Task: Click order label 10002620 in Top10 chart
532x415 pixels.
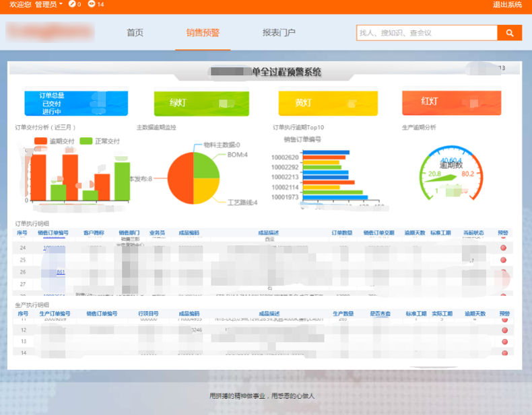Action: (x=285, y=157)
